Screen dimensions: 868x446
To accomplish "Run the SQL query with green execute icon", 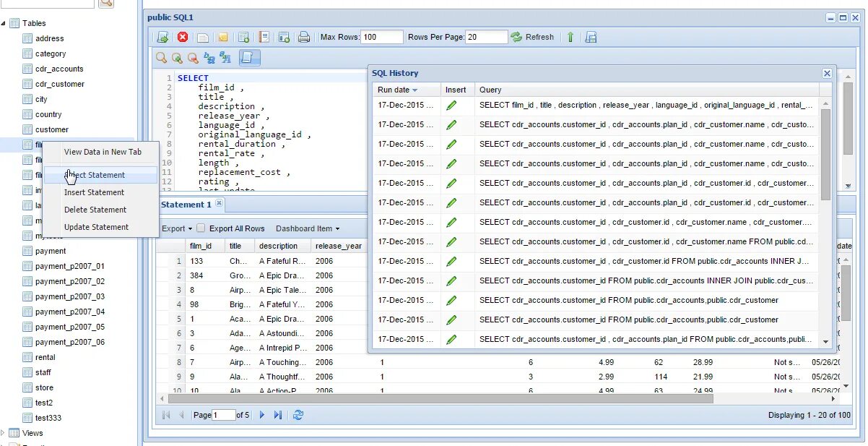I will [162, 37].
